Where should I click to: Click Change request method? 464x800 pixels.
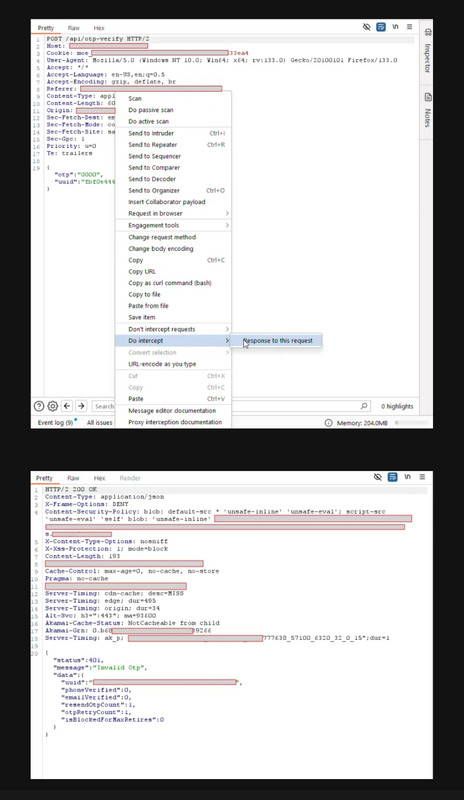173,237
